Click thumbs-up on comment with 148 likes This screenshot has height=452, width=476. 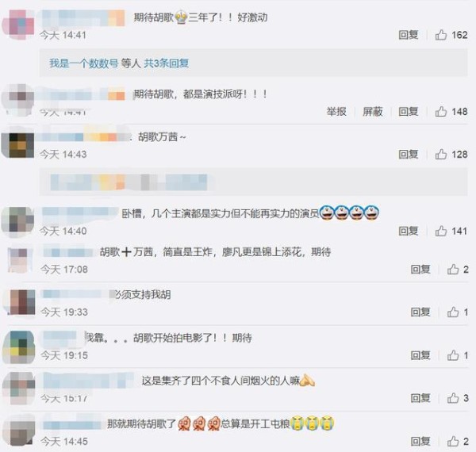(x=441, y=111)
